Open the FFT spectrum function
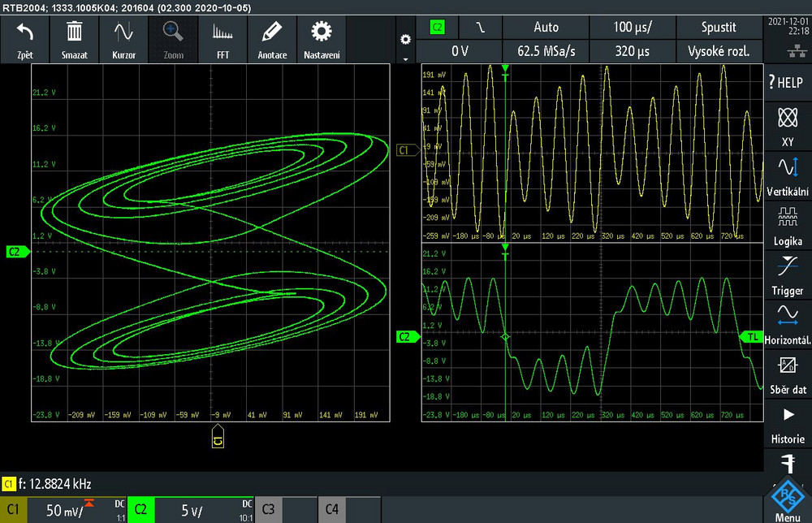Viewport: 812px width, 523px height. [222, 40]
